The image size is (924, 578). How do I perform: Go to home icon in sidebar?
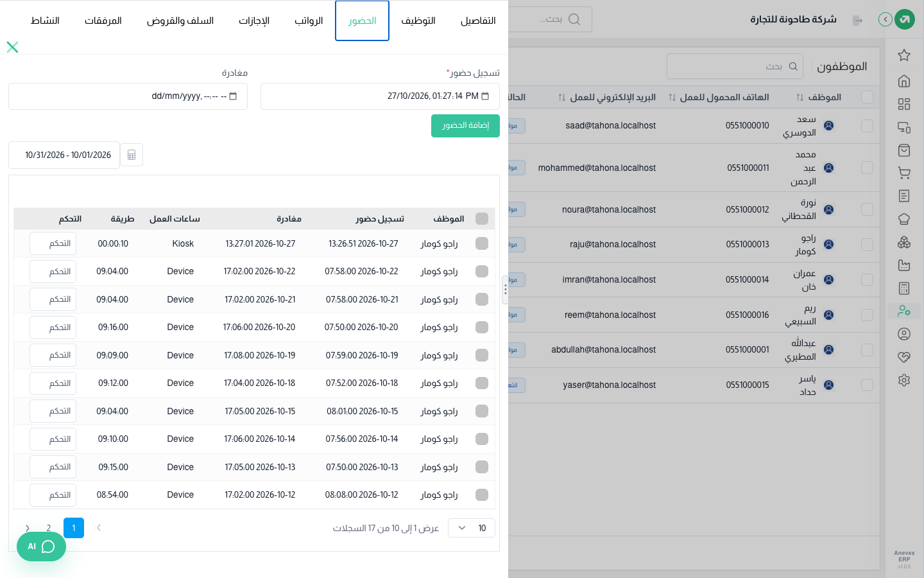[904, 81]
